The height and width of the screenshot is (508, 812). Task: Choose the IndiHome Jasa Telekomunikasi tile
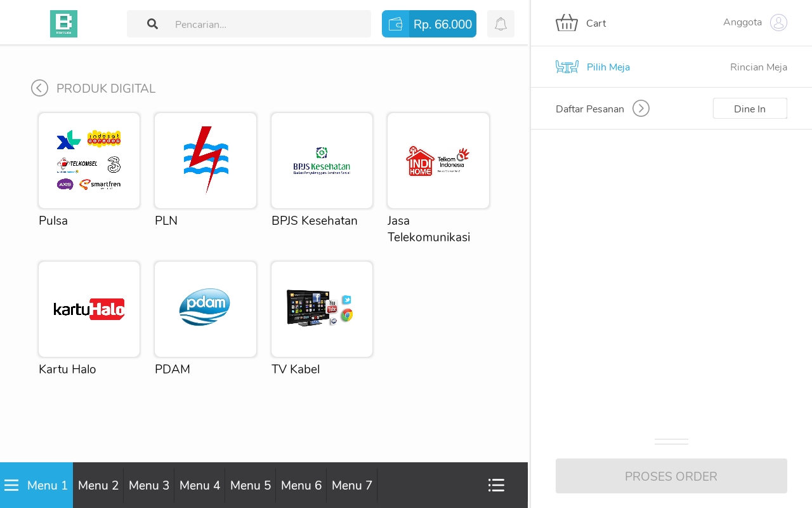pos(438,161)
